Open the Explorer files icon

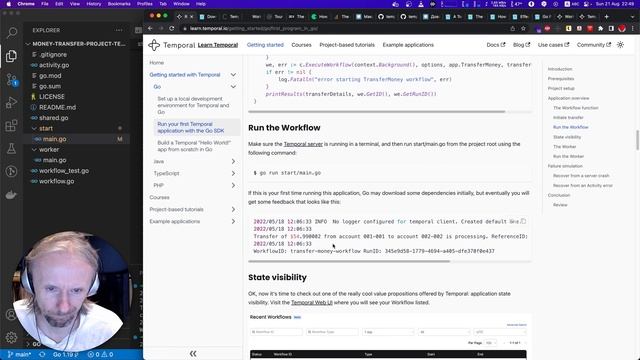click(x=11, y=56)
